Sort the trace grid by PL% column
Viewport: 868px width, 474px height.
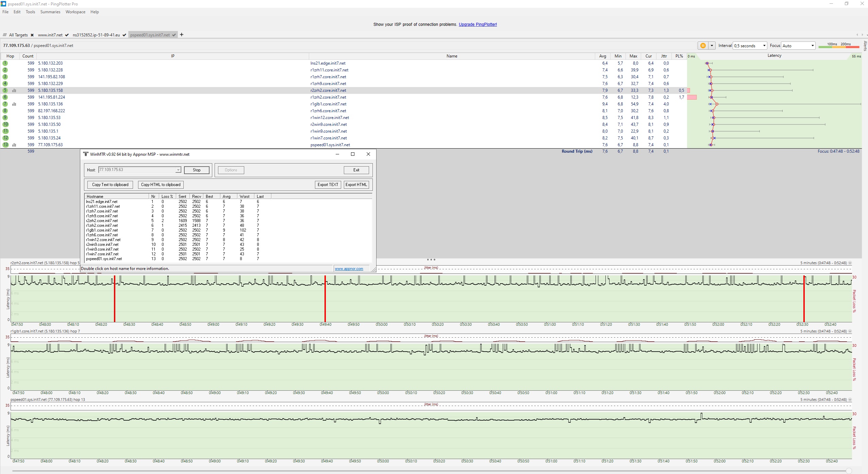point(679,56)
